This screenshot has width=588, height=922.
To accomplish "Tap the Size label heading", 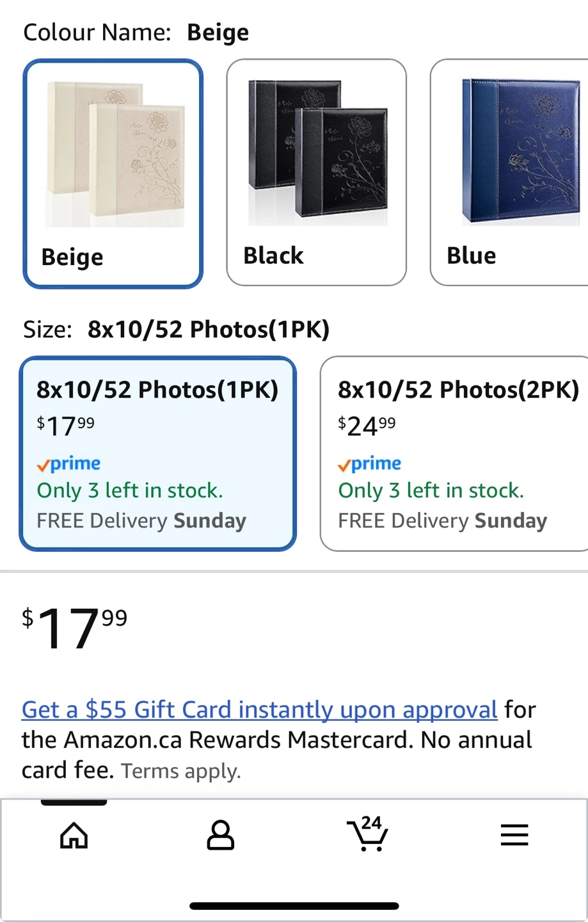I will click(x=48, y=330).
